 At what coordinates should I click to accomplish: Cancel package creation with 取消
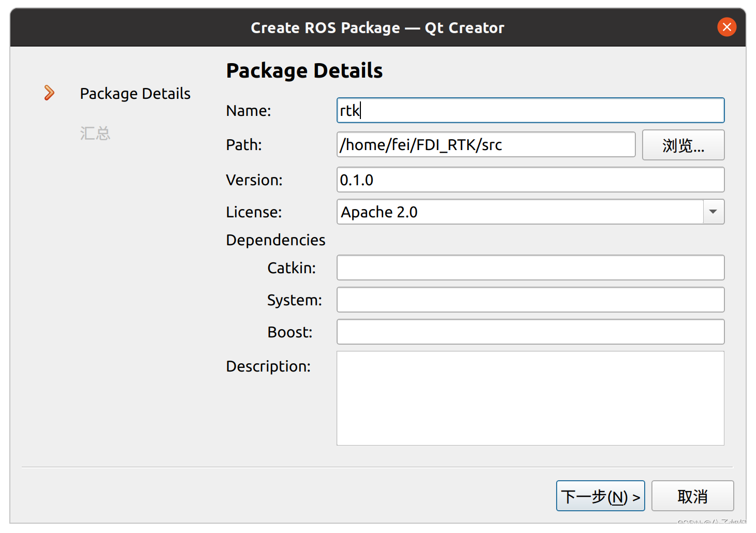click(692, 496)
